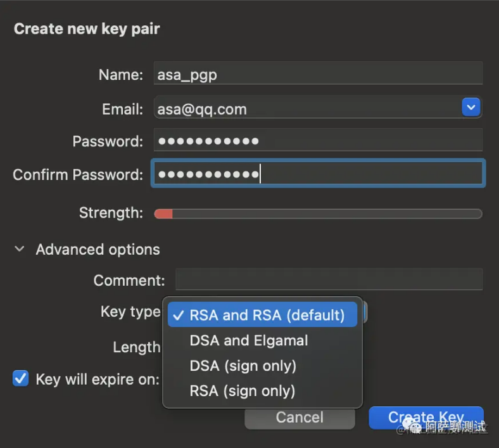This screenshot has width=499, height=448.
Task: Open the Email address dropdown arrow
Action: tap(471, 108)
